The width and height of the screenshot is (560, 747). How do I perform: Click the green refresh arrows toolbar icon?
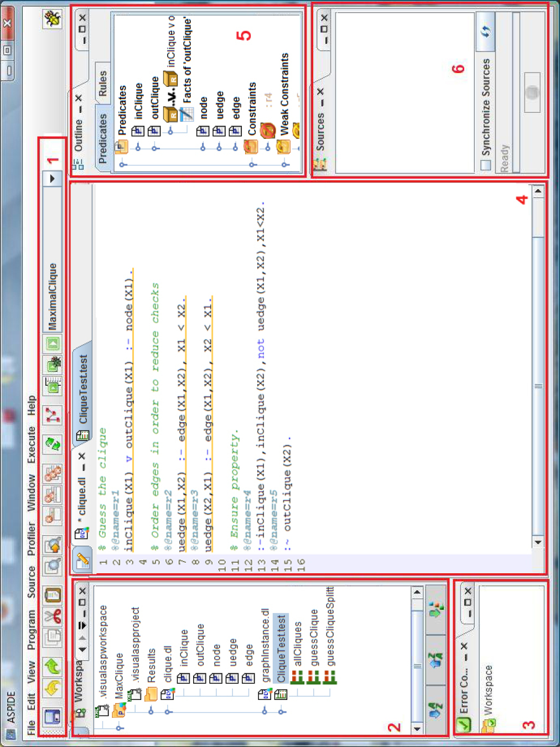click(53, 444)
